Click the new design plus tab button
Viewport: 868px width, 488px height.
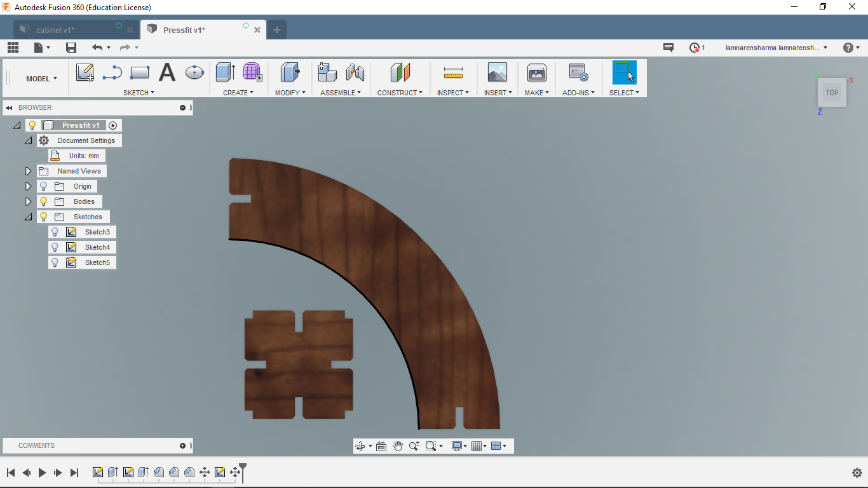[x=276, y=30]
